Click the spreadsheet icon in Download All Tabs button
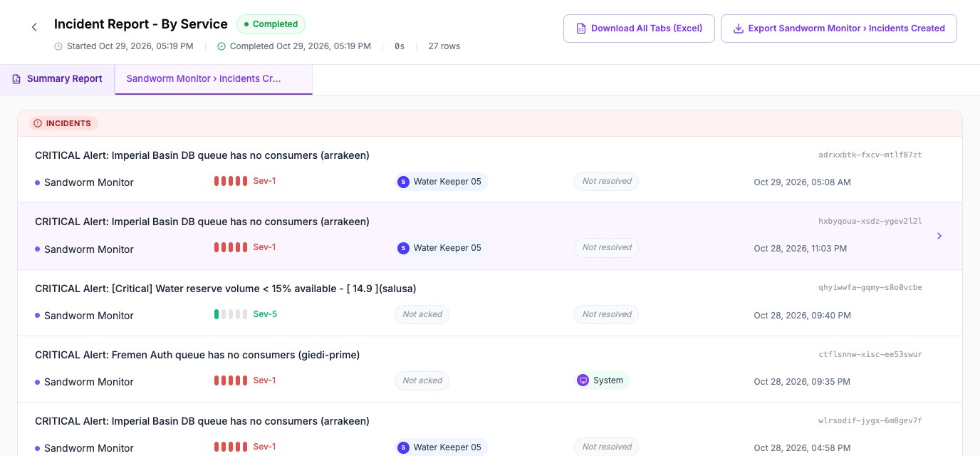 581,28
